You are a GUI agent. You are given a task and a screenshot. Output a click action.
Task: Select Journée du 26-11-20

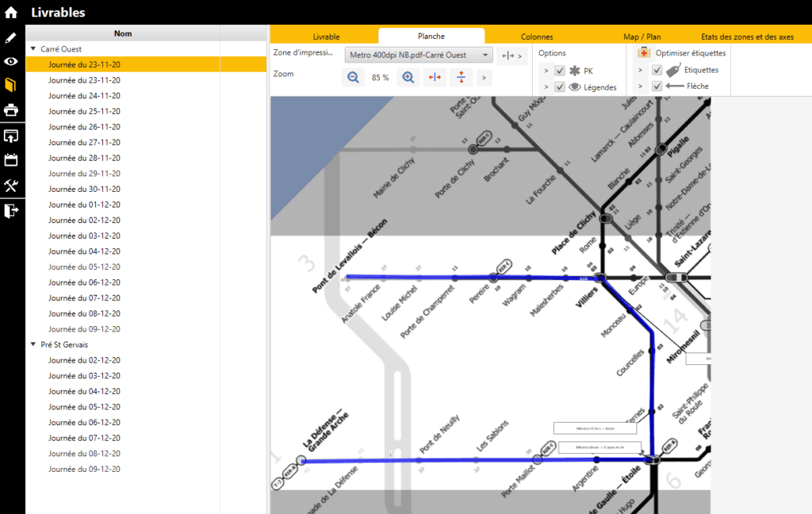click(x=84, y=127)
